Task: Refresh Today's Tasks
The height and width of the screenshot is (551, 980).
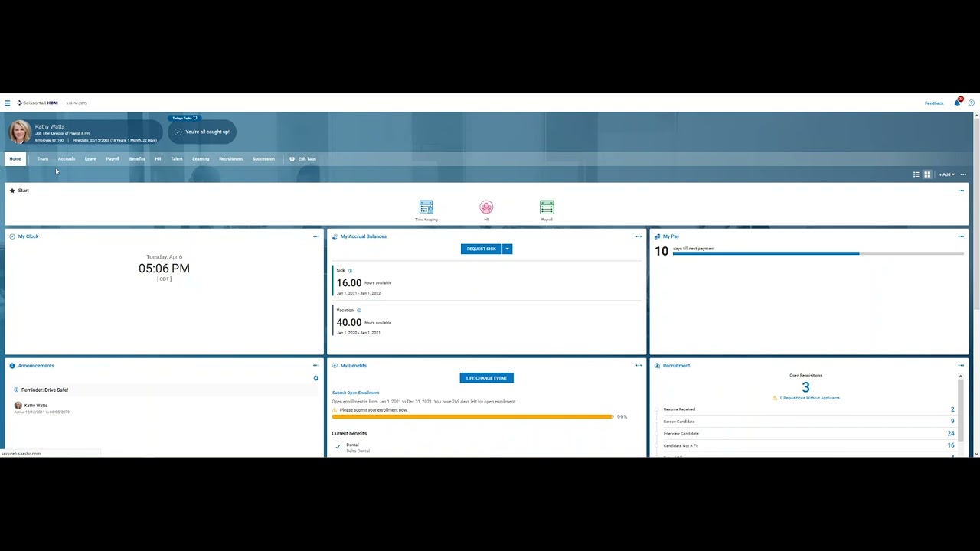Action: [195, 118]
